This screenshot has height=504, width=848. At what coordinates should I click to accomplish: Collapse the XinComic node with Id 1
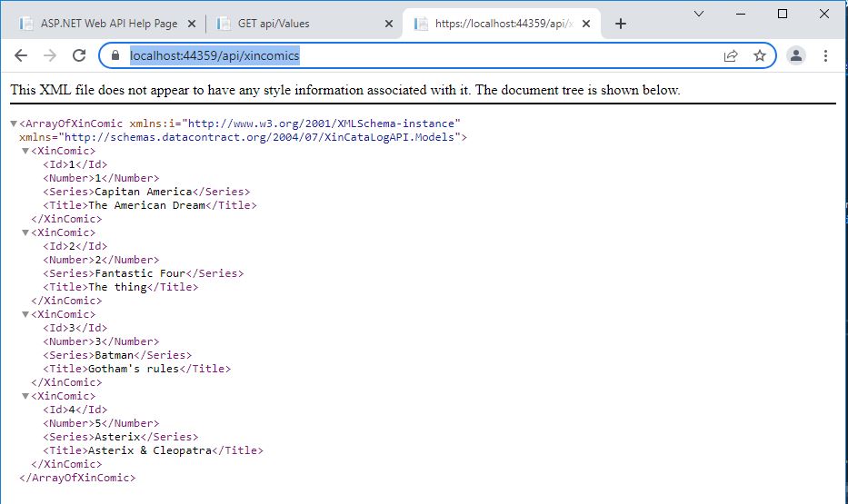pyautogui.click(x=25, y=151)
